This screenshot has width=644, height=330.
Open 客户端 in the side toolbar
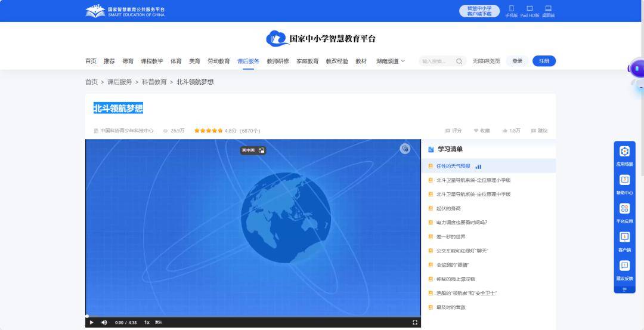point(624,242)
